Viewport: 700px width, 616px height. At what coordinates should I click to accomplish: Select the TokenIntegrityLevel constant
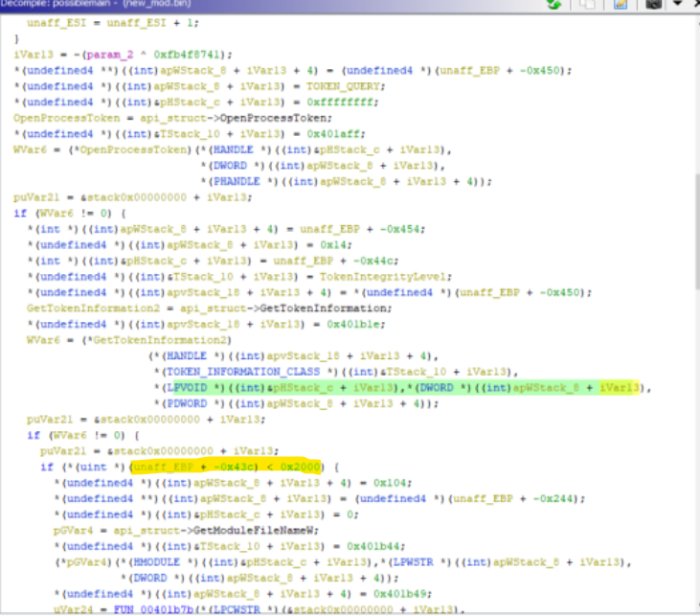(x=382, y=277)
